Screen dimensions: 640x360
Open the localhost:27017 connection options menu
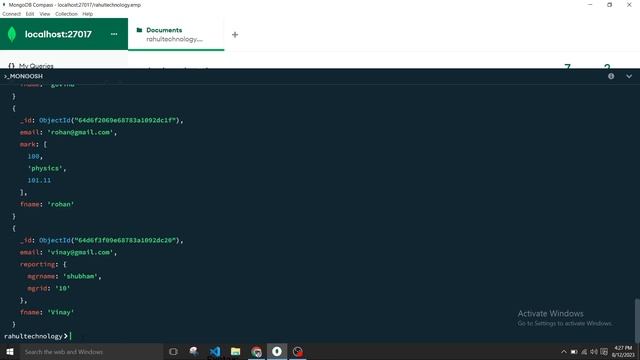coord(114,34)
